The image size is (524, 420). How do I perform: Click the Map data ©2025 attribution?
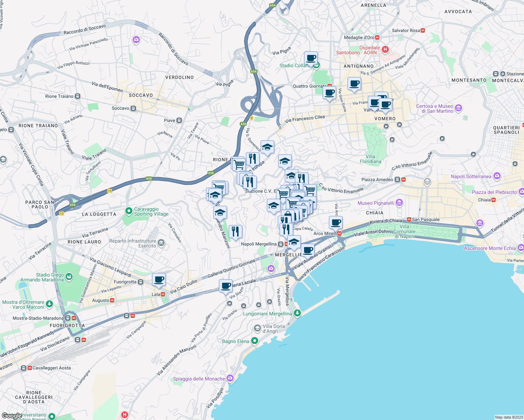509,417
